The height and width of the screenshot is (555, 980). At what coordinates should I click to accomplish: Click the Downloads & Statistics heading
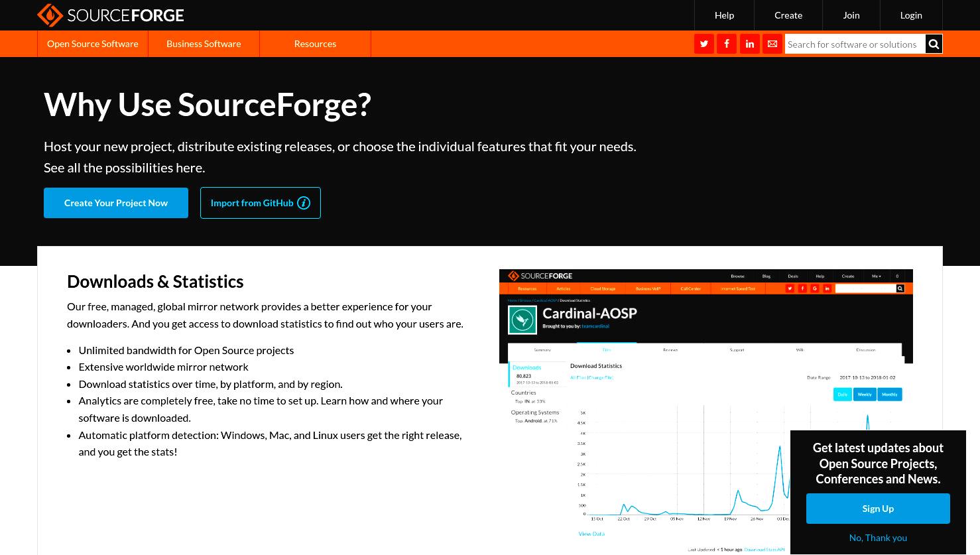tap(155, 281)
